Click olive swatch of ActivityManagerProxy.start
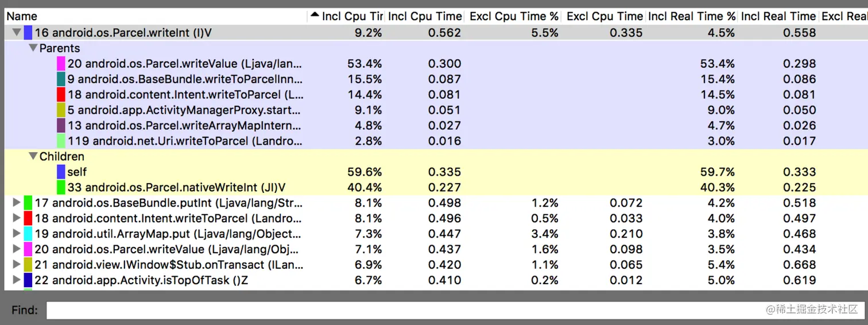The height and width of the screenshot is (325, 868). pos(61,110)
